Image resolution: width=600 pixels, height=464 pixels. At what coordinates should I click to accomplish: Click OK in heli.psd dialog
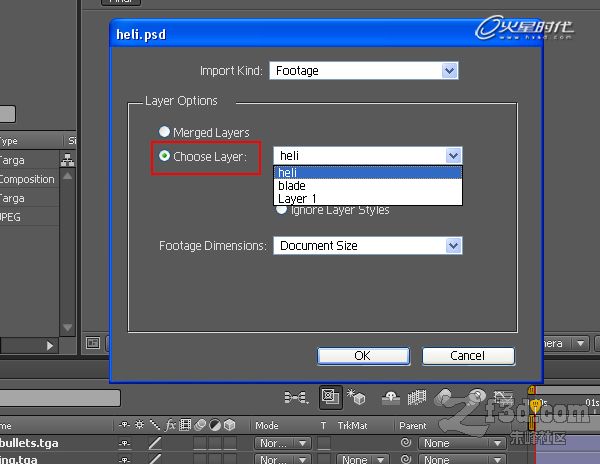point(363,356)
